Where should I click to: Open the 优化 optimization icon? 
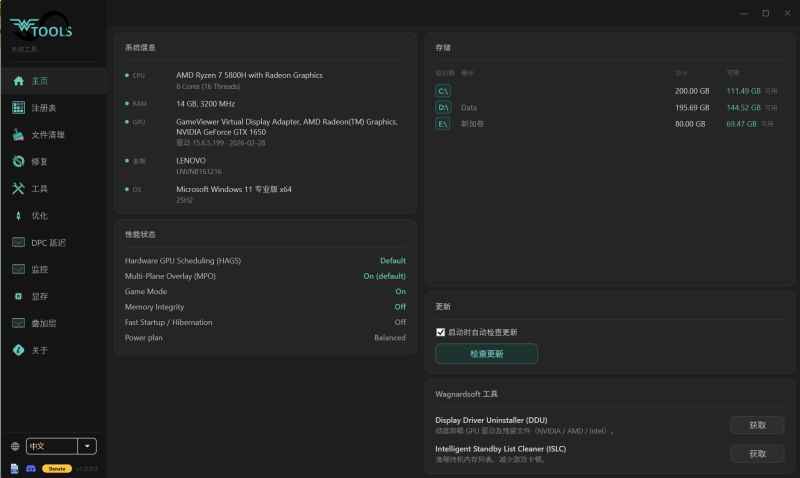18,216
